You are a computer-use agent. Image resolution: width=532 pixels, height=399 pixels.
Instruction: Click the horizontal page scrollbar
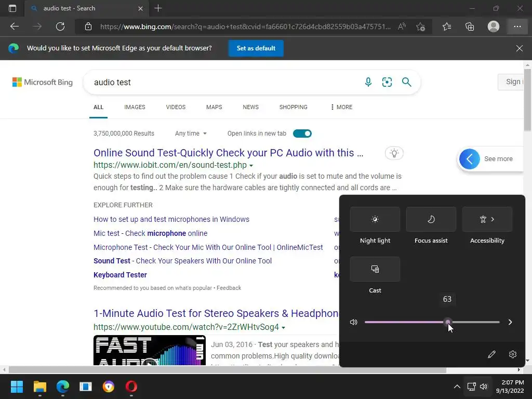227,370
